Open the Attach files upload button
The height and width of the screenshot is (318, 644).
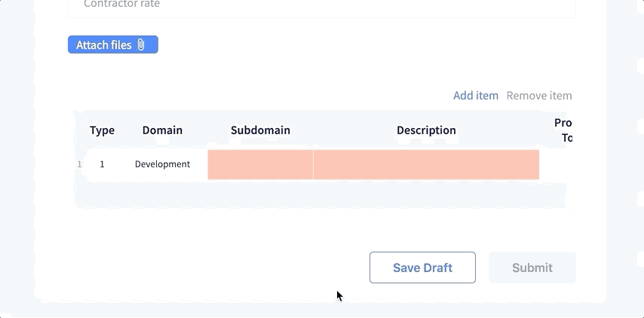113,44
